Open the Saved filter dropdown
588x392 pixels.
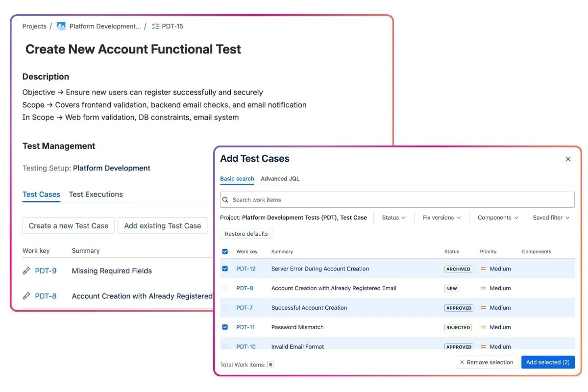[551, 218]
